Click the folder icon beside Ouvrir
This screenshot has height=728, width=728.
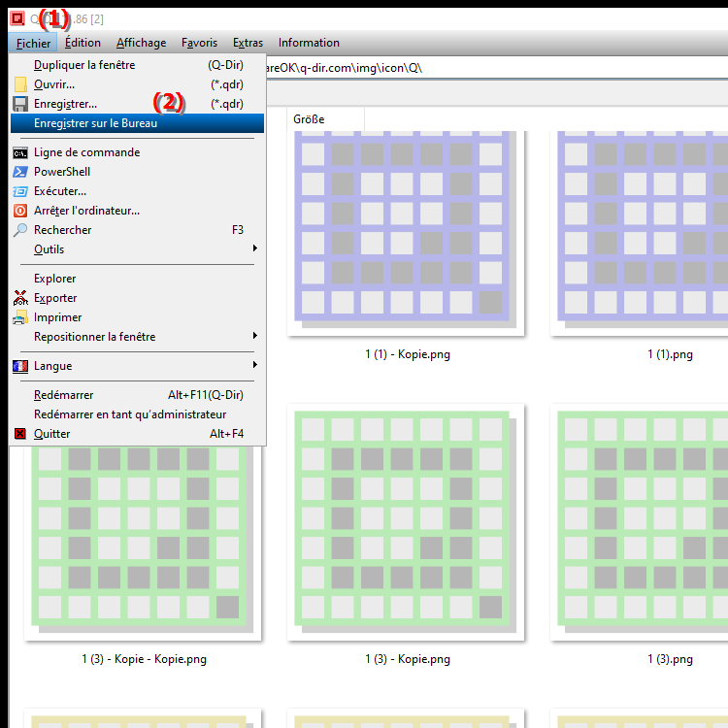(x=20, y=84)
